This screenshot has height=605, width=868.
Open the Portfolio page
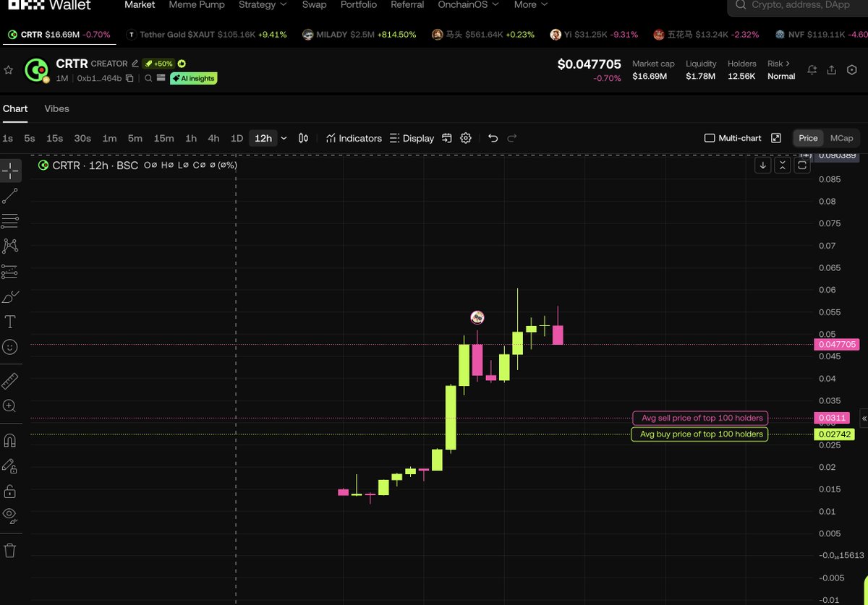tap(359, 5)
